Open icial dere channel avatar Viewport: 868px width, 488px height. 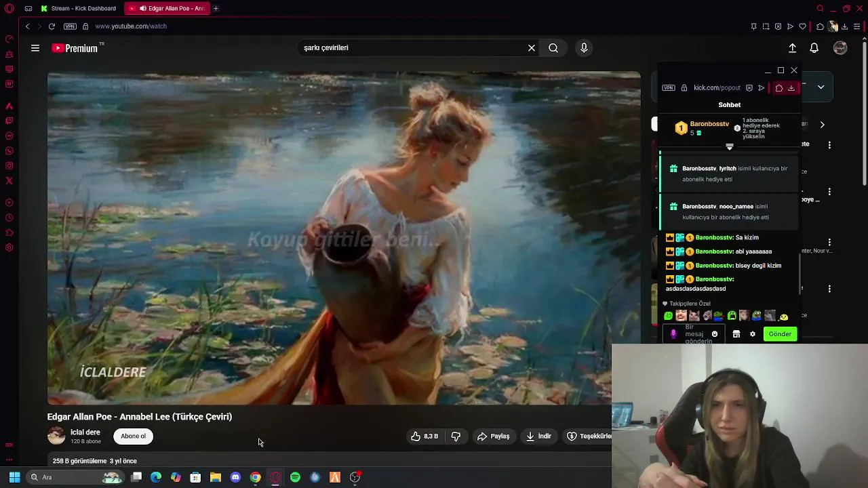click(56, 436)
